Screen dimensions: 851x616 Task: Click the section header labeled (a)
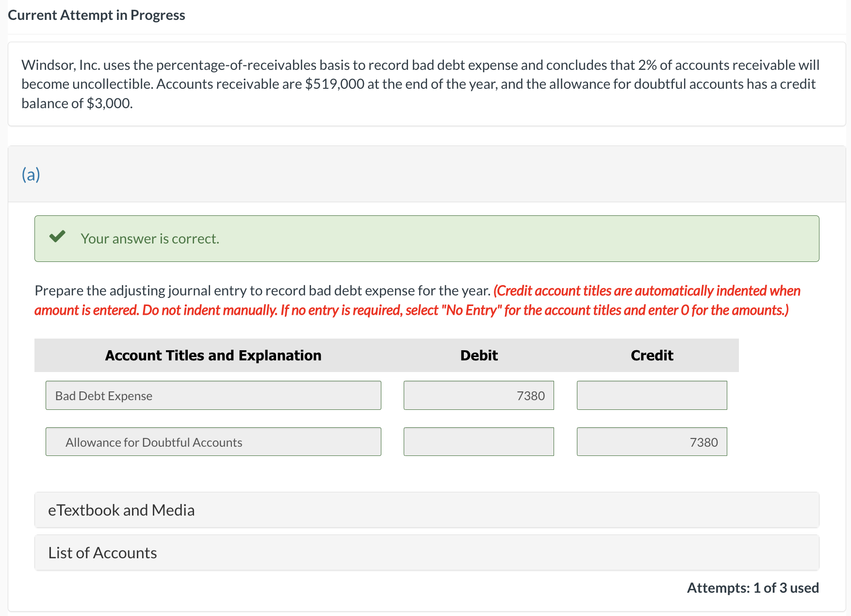[x=31, y=174]
